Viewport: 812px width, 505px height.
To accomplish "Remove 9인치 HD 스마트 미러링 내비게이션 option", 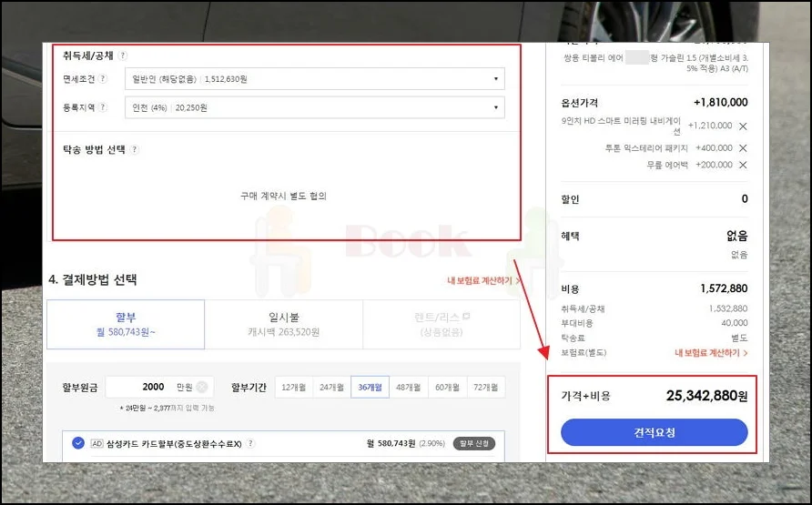I will 743,126.
